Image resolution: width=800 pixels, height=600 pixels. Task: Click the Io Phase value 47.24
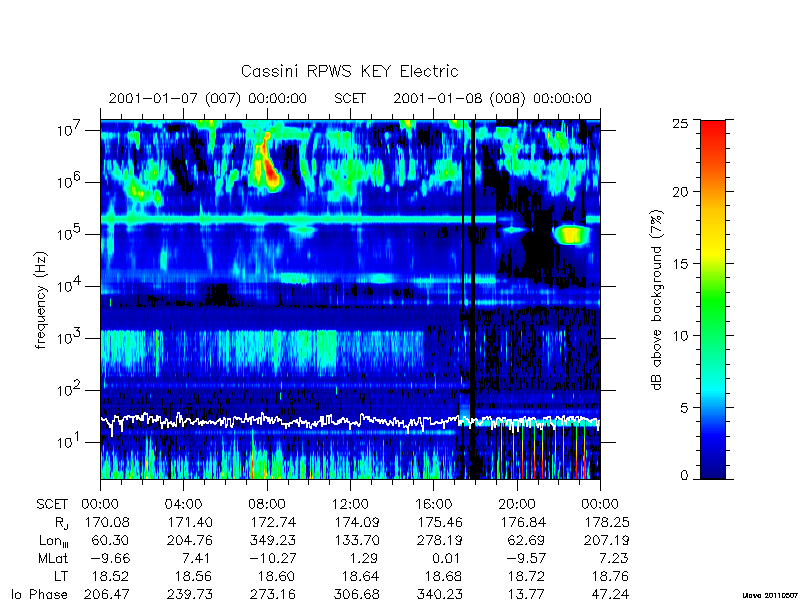tap(610, 594)
